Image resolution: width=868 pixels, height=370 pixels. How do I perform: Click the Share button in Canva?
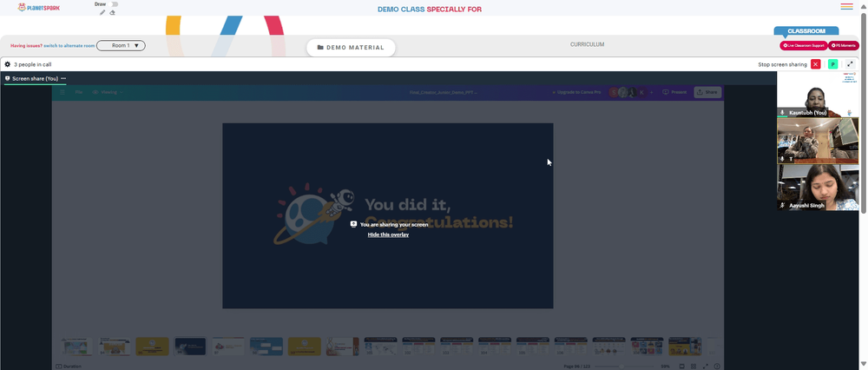tap(707, 92)
